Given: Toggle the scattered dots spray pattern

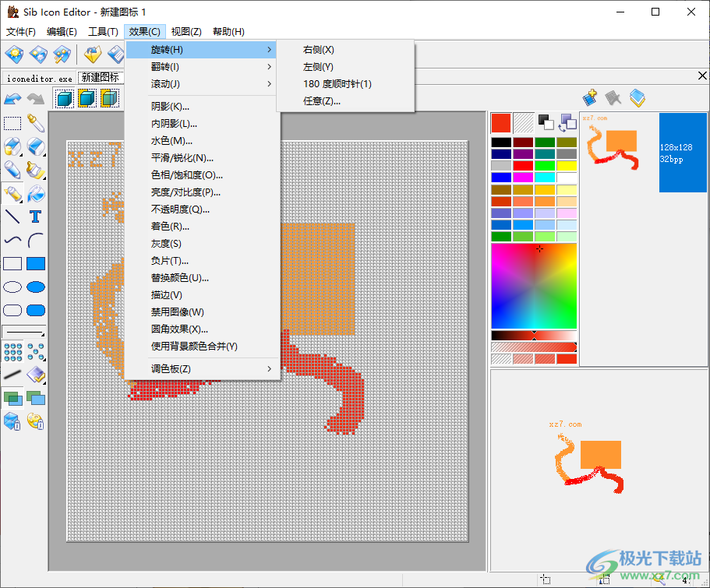Looking at the screenshot, I should (36, 352).
